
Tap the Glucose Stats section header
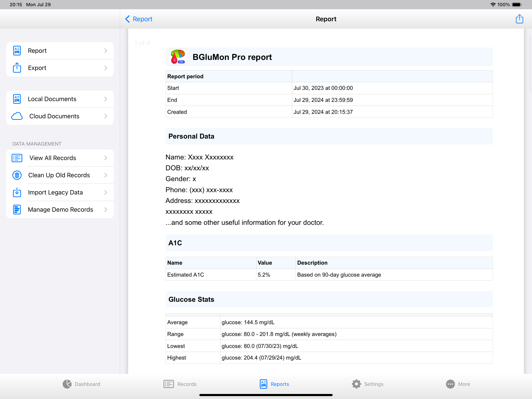329,299
